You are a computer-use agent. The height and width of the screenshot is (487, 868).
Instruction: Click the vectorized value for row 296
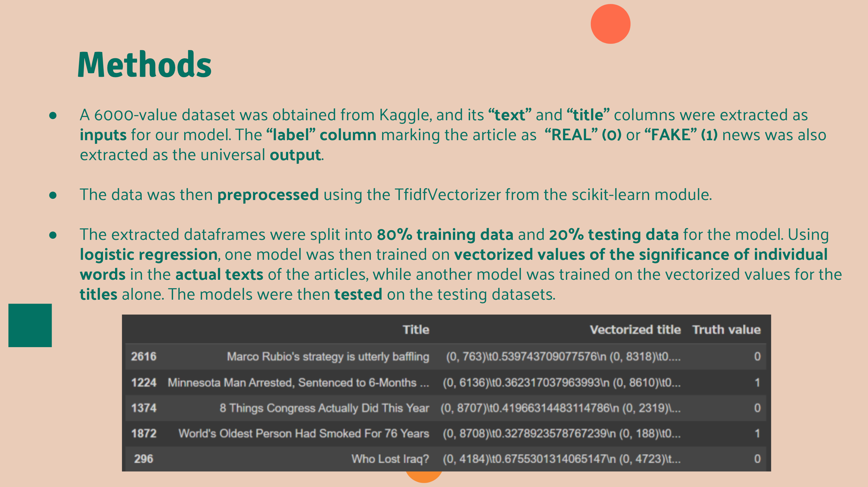click(x=561, y=459)
